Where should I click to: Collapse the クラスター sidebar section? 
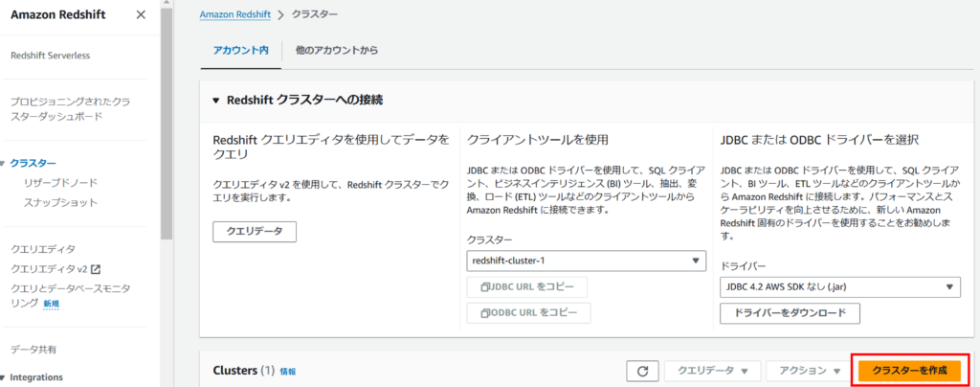pos(3,164)
